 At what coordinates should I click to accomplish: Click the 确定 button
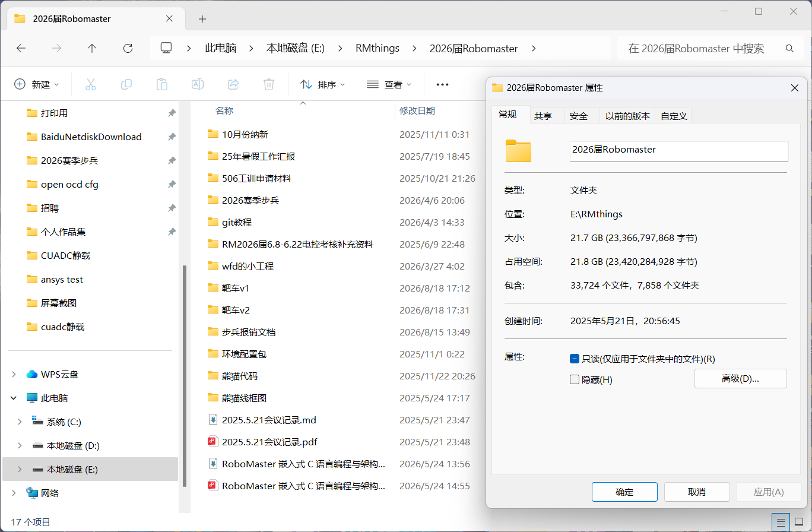tap(624, 492)
